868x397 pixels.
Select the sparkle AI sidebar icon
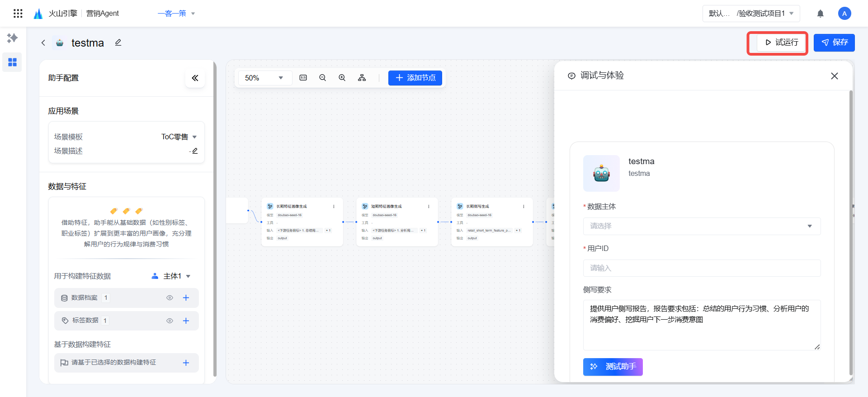[12, 38]
